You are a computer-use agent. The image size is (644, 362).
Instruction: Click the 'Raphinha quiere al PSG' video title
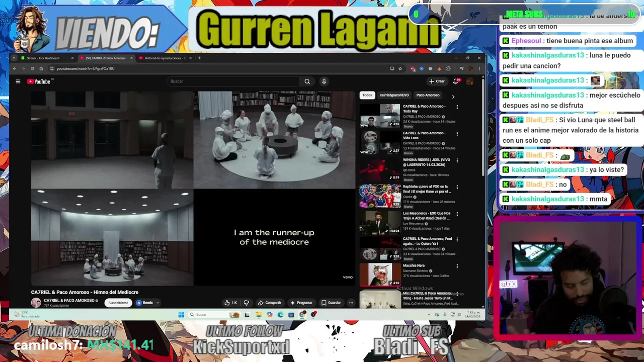(427, 189)
